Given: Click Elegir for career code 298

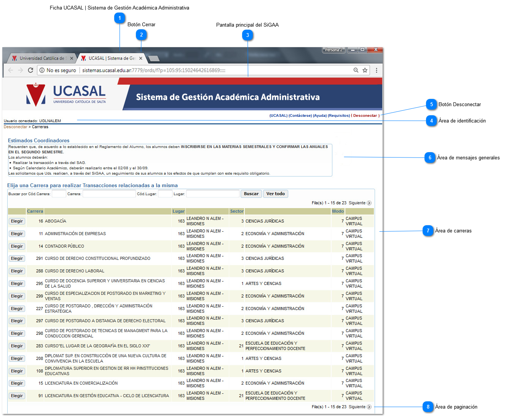Looking at the screenshot, I should point(17,333).
